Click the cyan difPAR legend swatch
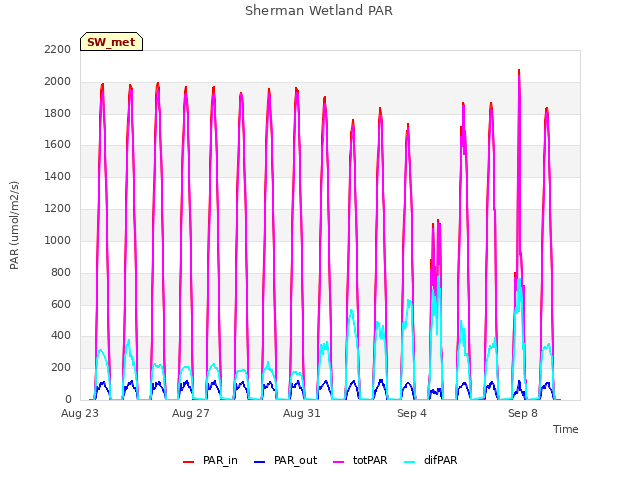The height and width of the screenshot is (480, 640). 409,462
